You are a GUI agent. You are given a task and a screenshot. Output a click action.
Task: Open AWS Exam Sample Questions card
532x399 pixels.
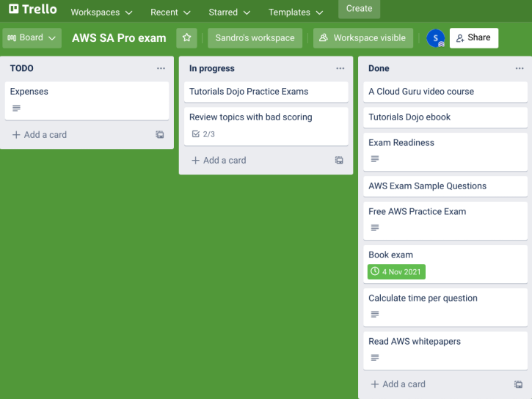point(445,186)
